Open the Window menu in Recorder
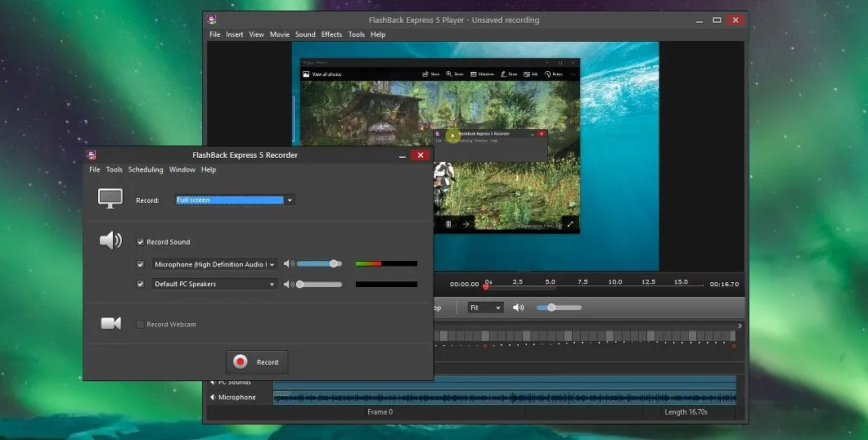Viewport: 868px width, 440px height. (182, 169)
